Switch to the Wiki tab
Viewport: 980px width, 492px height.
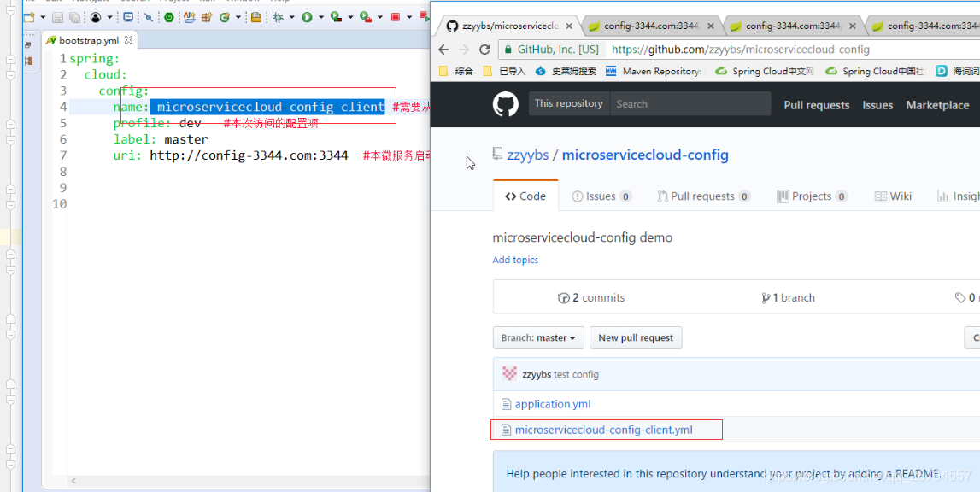click(893, 196)
